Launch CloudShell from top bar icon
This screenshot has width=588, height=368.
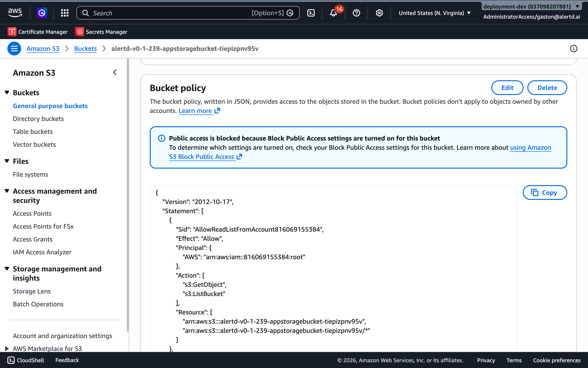pyautogui.click(x=311, y=13)
